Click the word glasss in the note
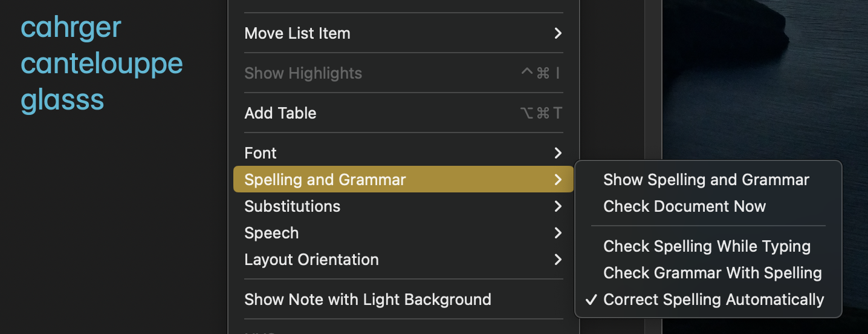868x334 pixels. (x=62, y=100)
